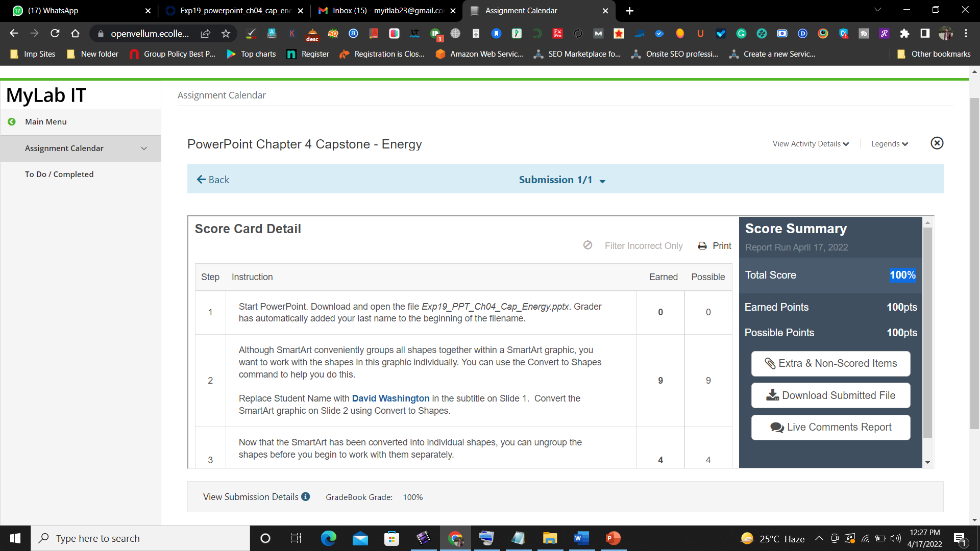Viewport: 980px width, 551px height.
Task: Click the side panel icon in Chrome toolbar
Action: [925, 34]
